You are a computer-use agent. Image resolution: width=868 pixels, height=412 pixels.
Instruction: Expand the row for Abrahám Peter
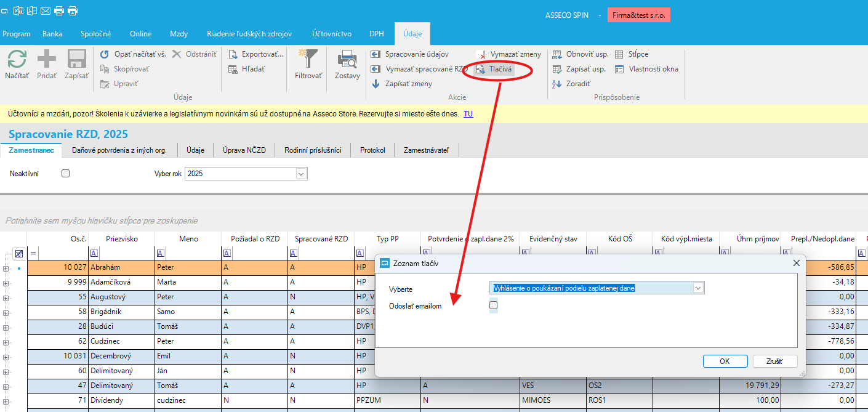pyautogui.click(x=6, y=269)
